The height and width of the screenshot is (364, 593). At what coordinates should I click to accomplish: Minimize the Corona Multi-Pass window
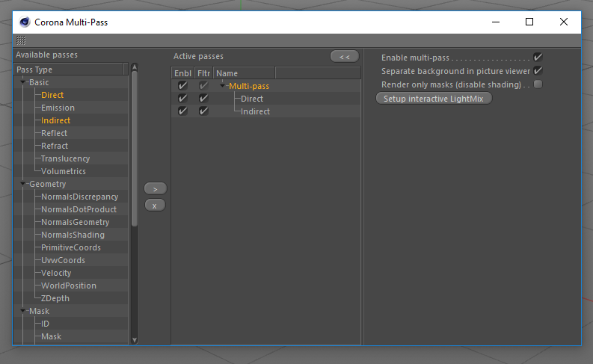tap(496, 22)
